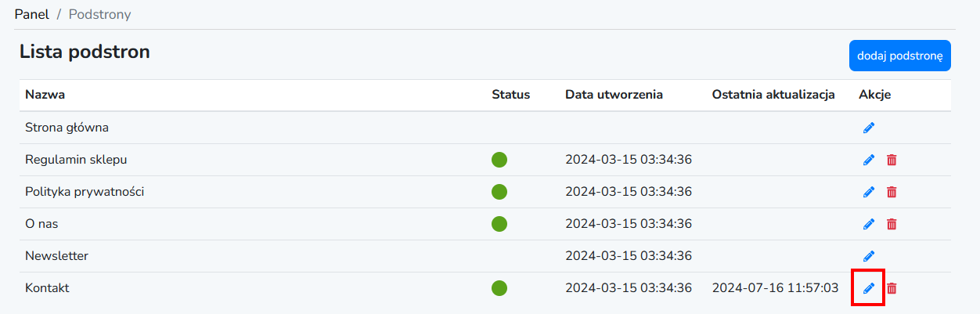
Task: Click the Data utworzenia column header
Action: coord(614,95)
